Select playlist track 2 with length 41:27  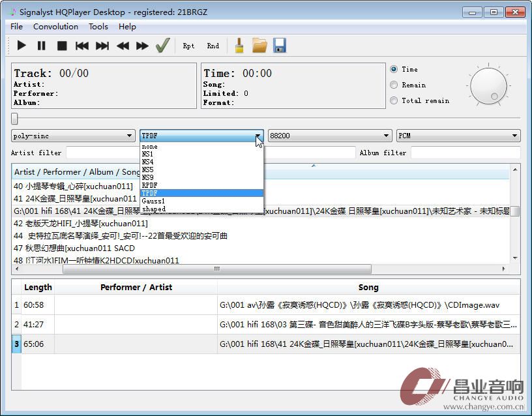coord(267,324)
